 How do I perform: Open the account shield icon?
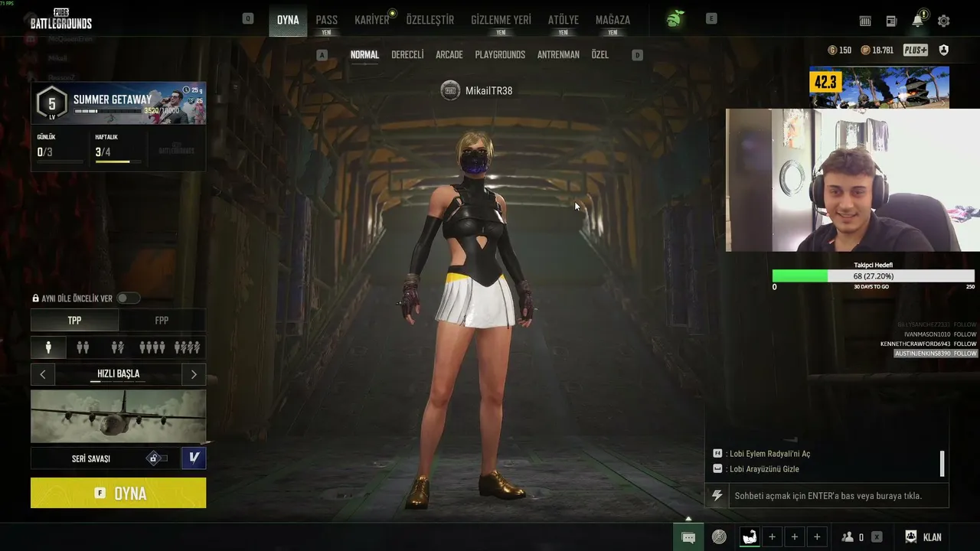coord(943,51)
